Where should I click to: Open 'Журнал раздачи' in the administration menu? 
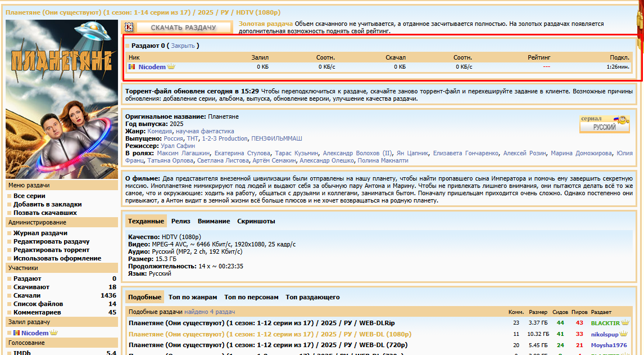[x=40, y=233]
